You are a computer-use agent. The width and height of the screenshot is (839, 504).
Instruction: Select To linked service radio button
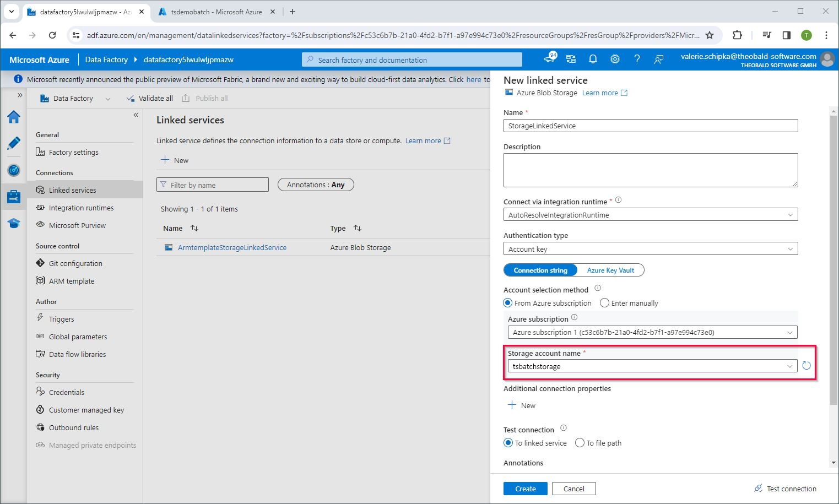508,443
